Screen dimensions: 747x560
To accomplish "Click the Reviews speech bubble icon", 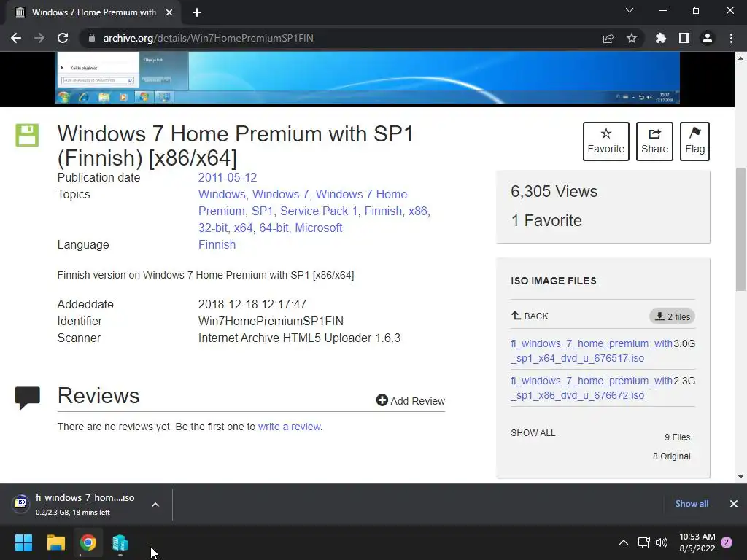I will click(27, 398).
